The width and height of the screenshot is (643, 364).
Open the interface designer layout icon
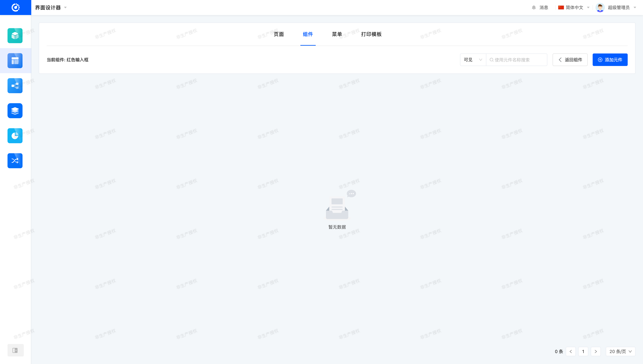15,61
